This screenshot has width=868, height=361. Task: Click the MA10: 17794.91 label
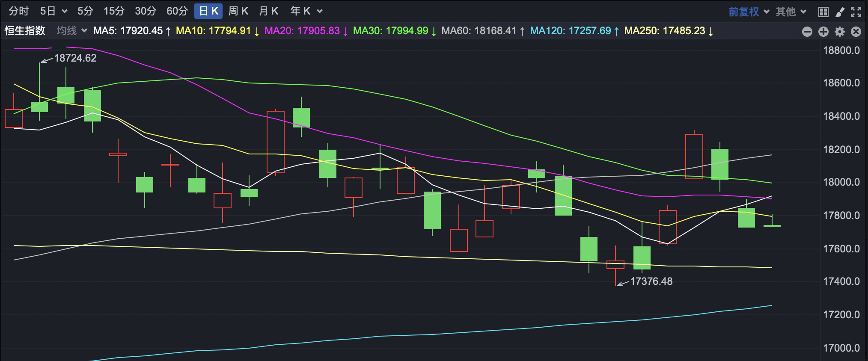click(x=218, y=31)
